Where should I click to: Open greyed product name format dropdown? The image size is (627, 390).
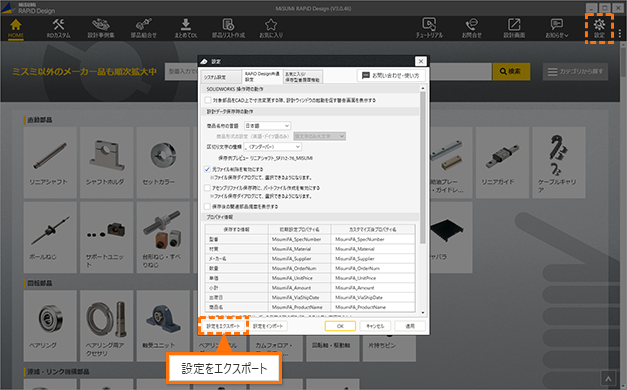[x=319, y=136]
